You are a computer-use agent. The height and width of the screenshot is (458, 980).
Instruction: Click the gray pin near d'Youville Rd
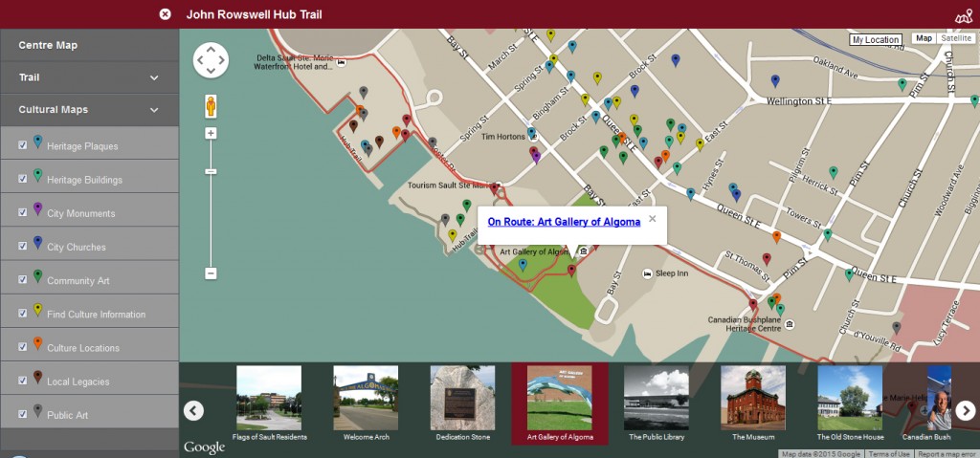tap(896, 327)
